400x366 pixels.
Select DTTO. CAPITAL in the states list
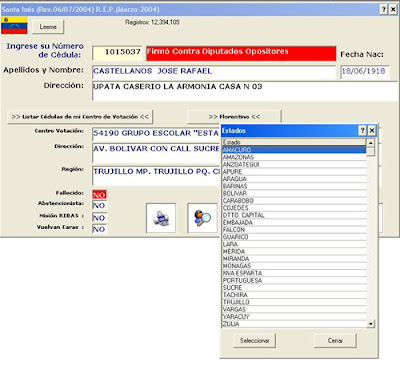point(294,215)
